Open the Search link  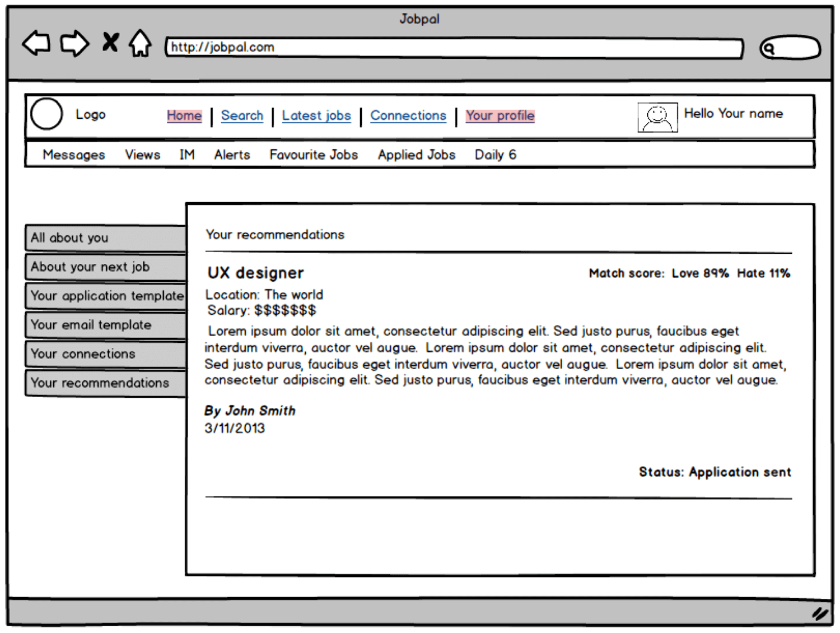[x=242, y=115]
